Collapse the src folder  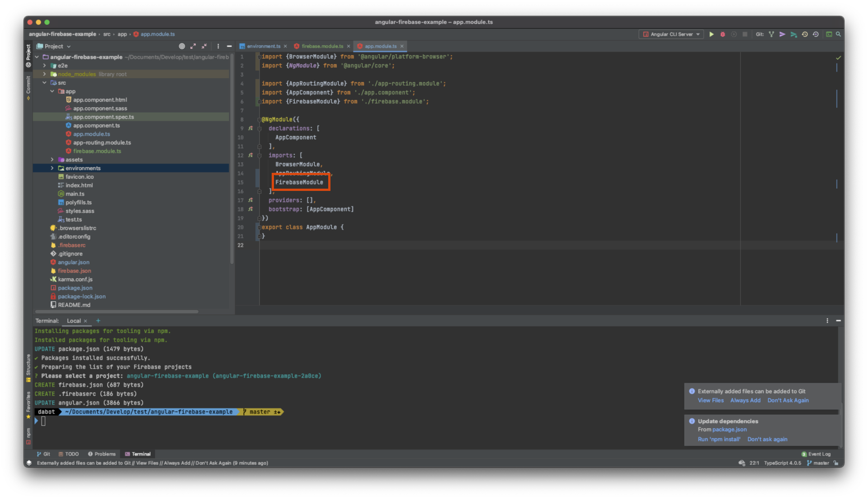(x=44, y=83)
